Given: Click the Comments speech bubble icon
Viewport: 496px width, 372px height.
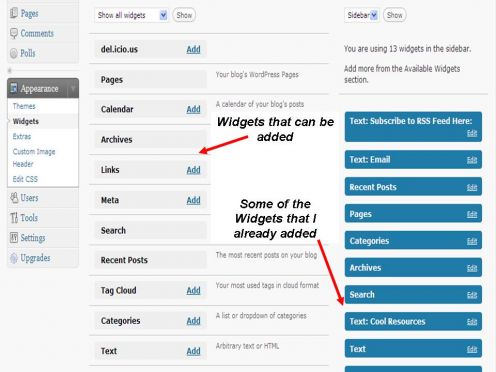Looking at the screenshot, I should coord(14,33).
